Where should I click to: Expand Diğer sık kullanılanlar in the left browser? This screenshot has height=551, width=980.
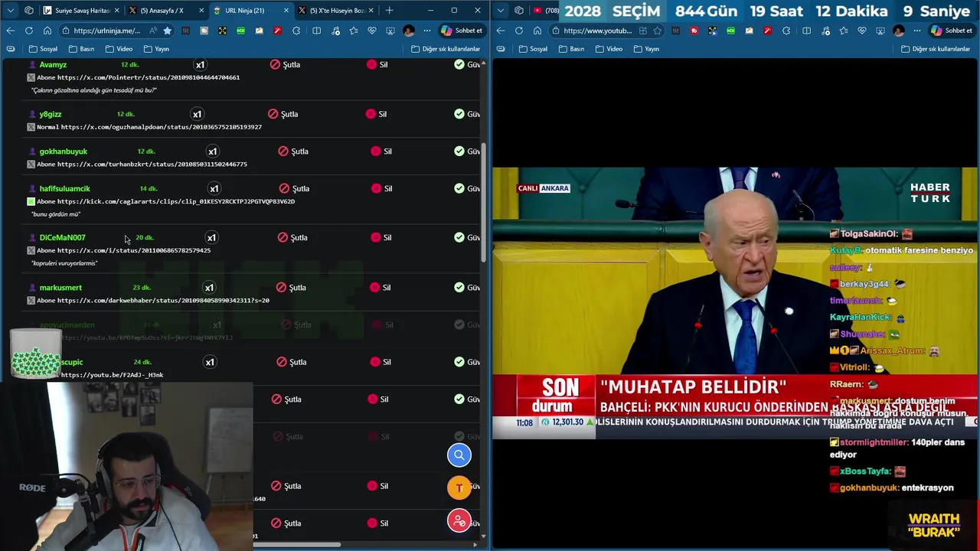coord(444,49)
